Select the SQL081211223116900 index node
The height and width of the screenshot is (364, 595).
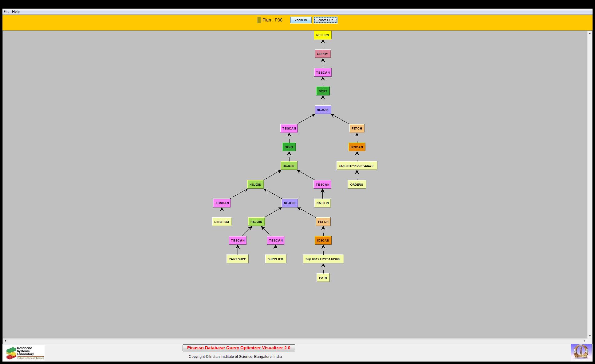pos(323,259)
